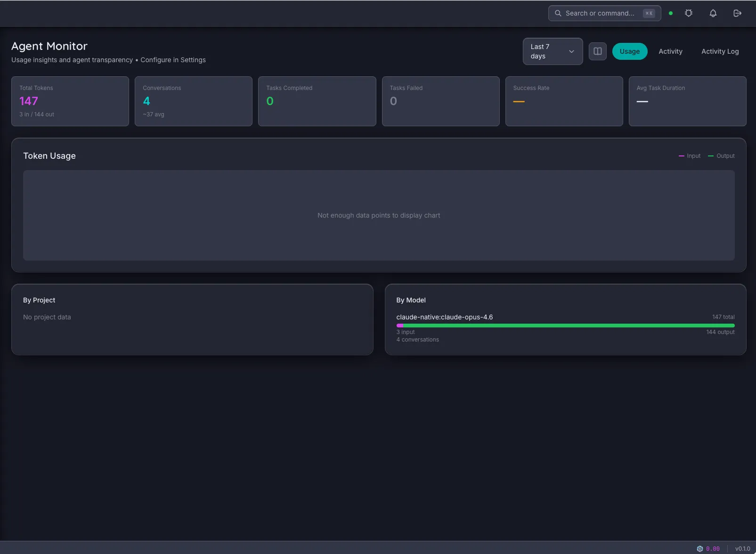Screen dimensions: 756x554
Task: Click the 'No project data' text
Action: [47, 317]
